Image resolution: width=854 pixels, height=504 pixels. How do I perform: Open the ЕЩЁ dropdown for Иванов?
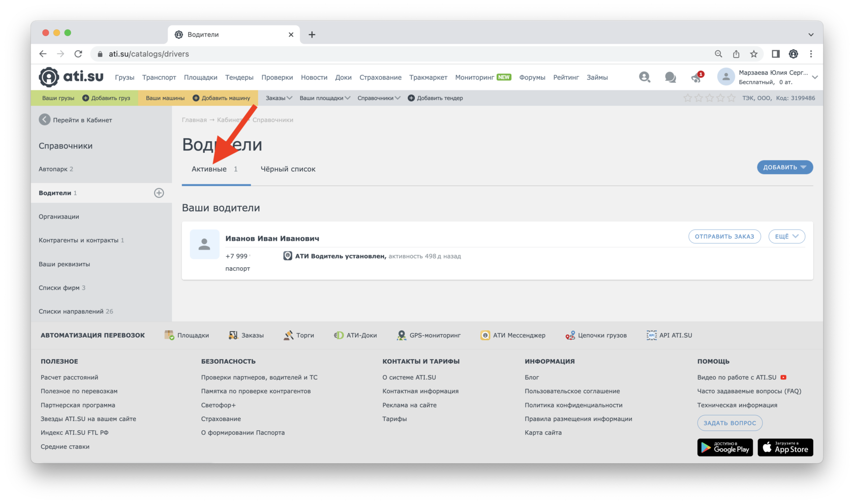click(787, 236)
